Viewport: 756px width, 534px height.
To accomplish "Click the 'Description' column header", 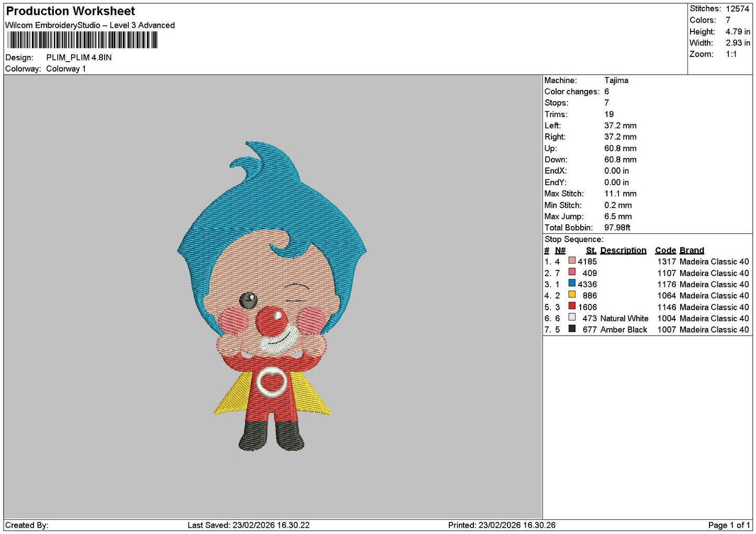I will click(623, 251).
